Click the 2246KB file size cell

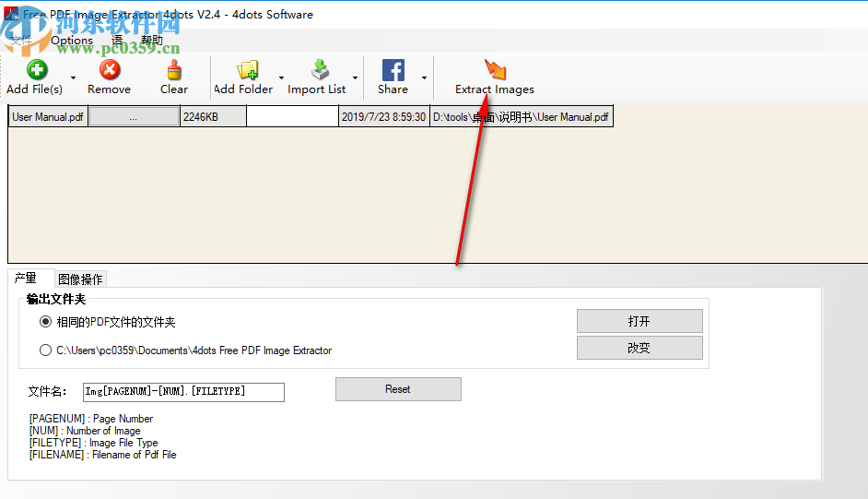[213, 117]
